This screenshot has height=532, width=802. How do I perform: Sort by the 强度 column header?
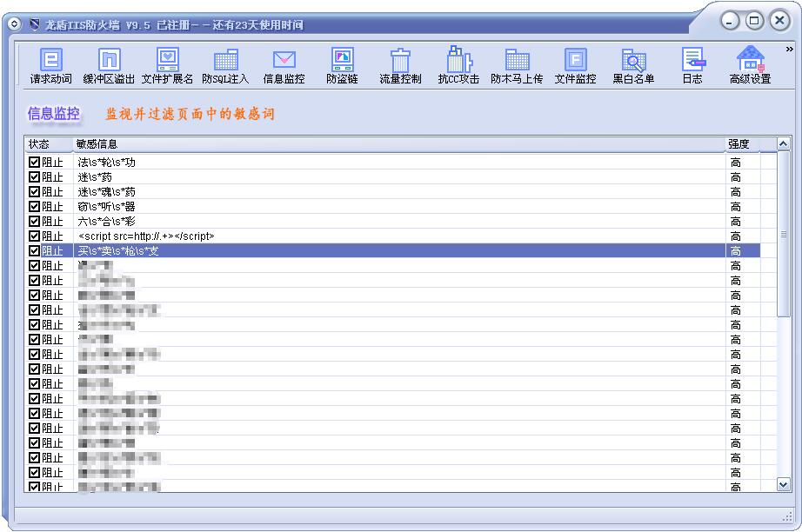point(743,144)
